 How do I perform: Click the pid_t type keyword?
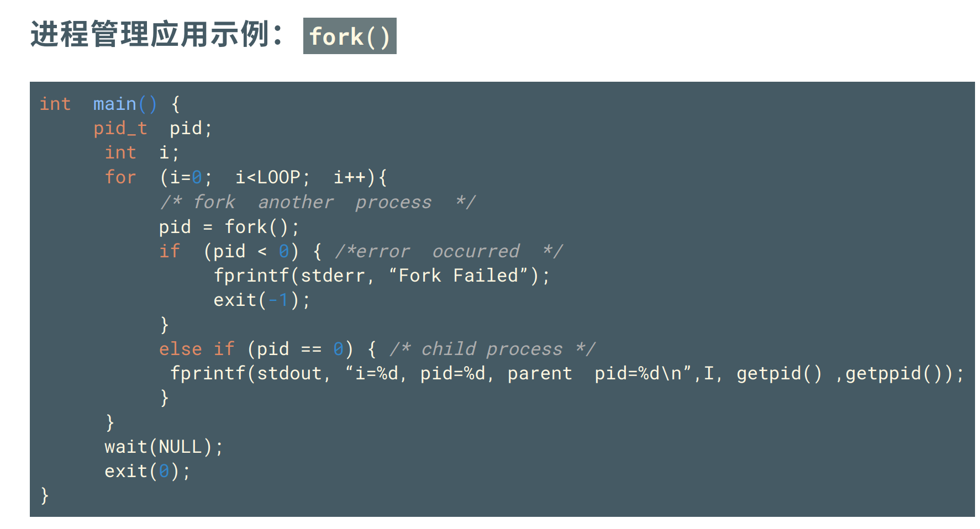(x=120, y=128)
